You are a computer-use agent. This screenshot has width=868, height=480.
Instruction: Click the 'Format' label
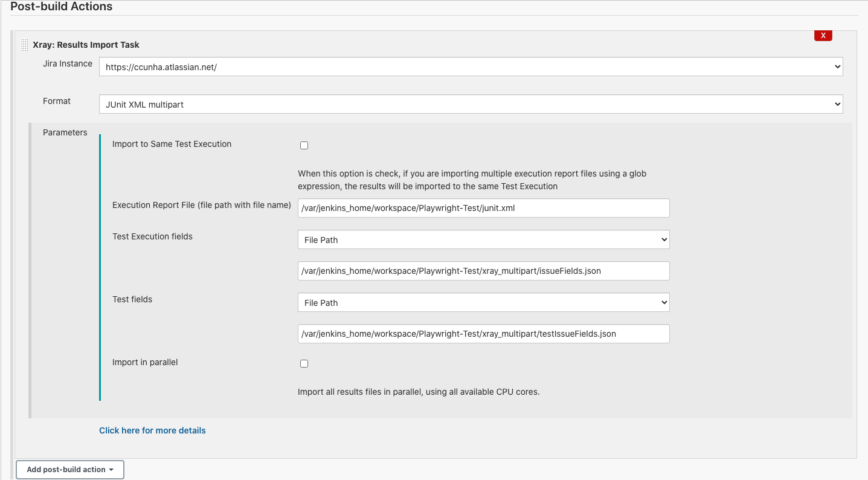(x=57, y=101)
